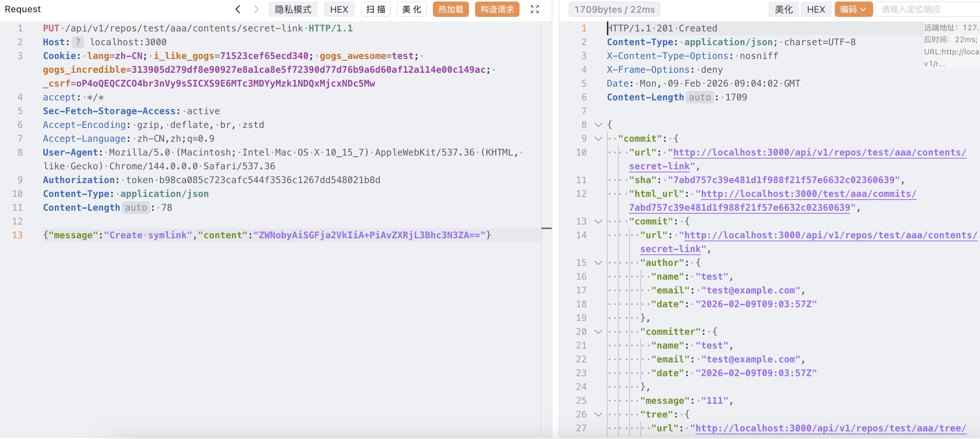Collapse the outer "commit" object on line 9
The height and width of the screenshot is (439, 980).
[598, 139]
